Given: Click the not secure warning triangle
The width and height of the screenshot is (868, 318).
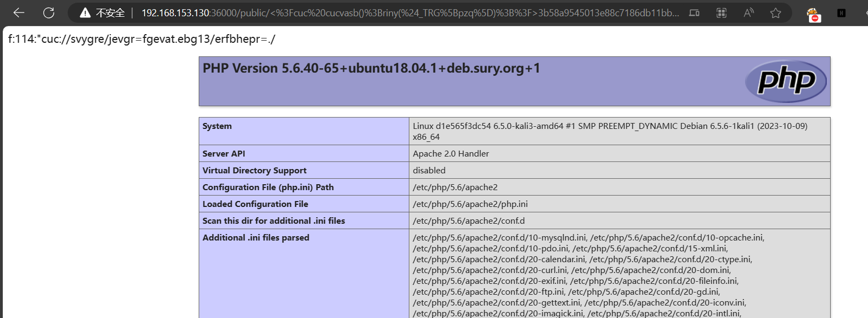Looking at the screenshot, I should pos(85,13).
